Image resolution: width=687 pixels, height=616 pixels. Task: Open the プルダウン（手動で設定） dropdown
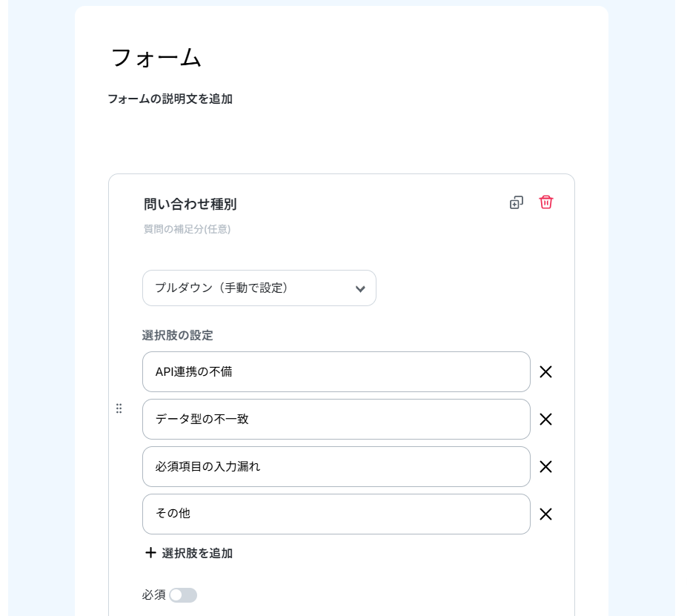pyautogui.click(x=259, y=288)
